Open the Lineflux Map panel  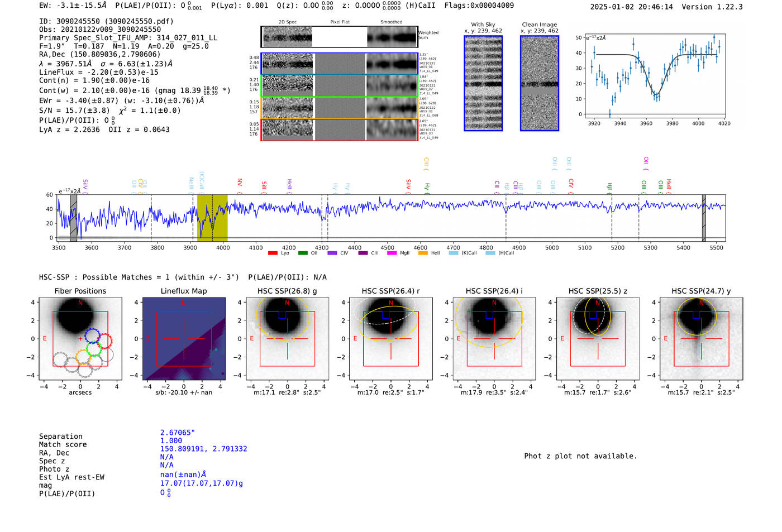coord(184,339)
